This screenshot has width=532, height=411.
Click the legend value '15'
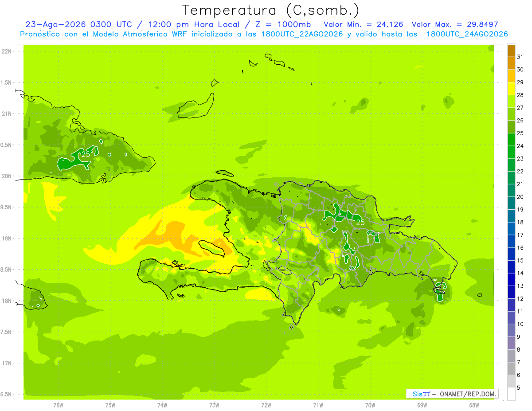[x=520, y=261]
